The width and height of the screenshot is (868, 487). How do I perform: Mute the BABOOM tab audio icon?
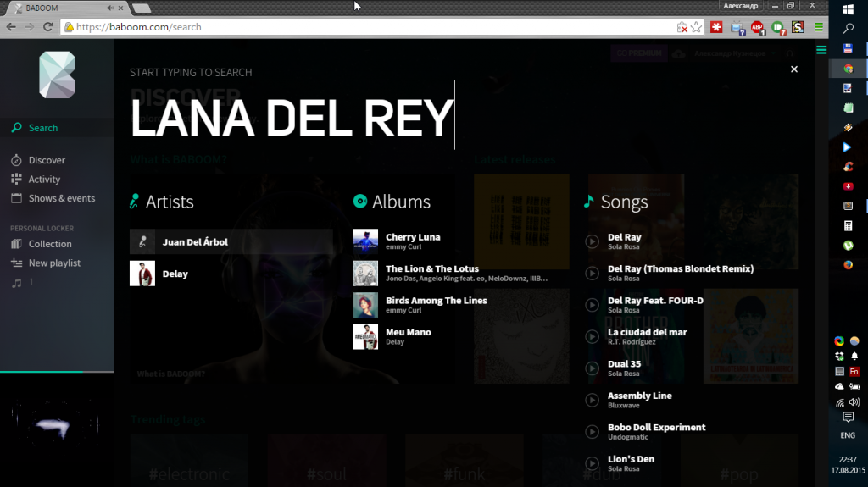tap(110, 8)
